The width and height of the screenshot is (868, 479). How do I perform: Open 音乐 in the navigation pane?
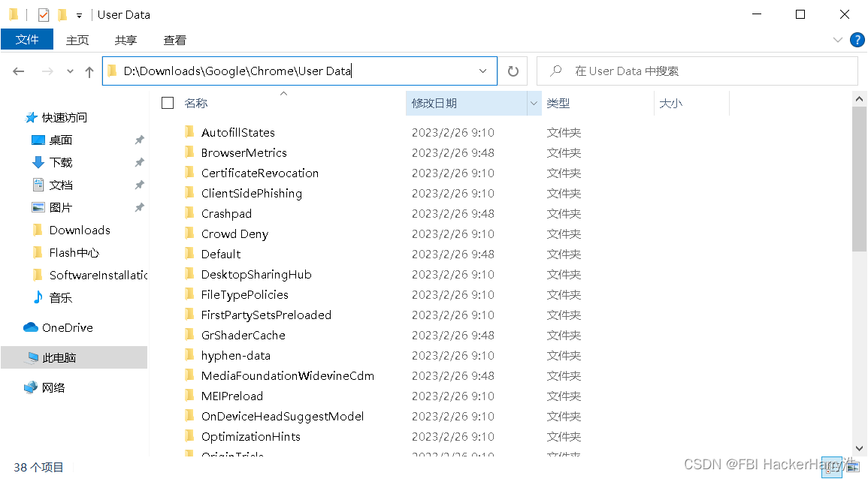coord(61,297)
